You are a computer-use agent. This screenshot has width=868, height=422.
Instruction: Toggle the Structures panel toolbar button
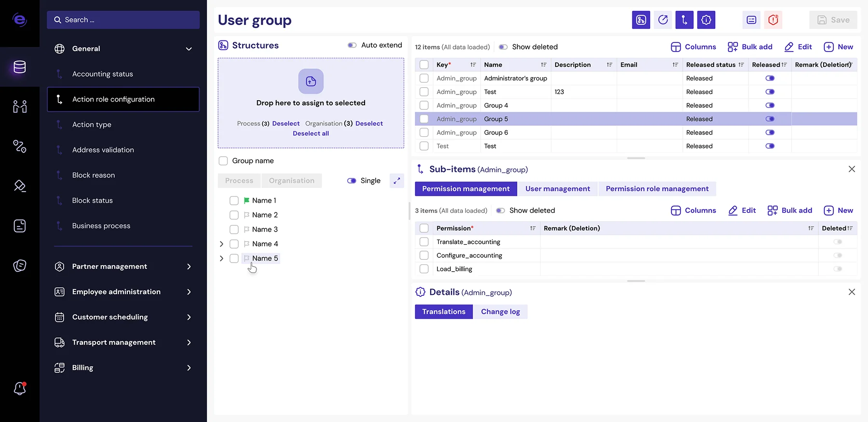click(641, 20)
